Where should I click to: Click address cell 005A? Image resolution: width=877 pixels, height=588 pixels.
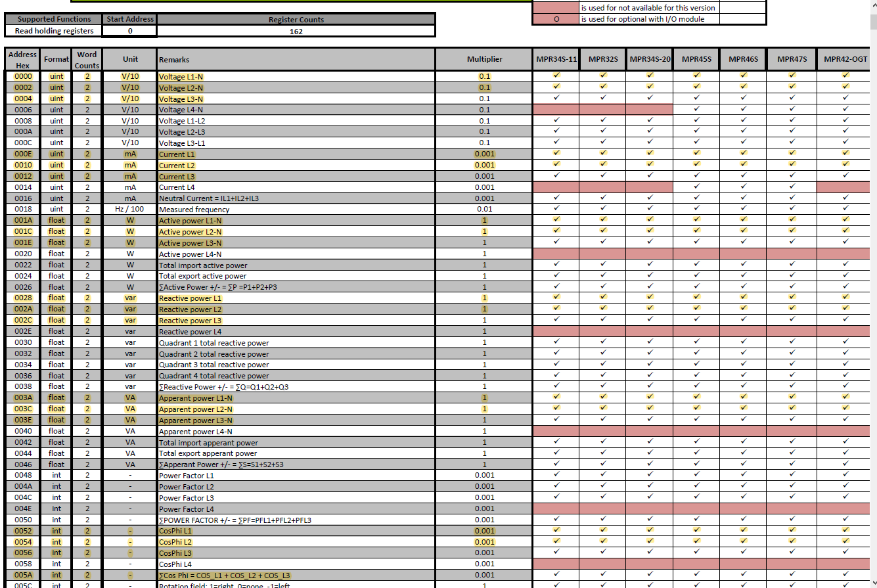[22, 575]
